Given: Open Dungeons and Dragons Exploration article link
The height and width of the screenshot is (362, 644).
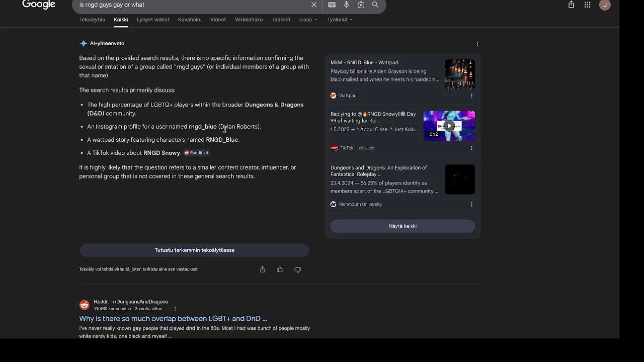Looking at the screenshot, I should point(378,171).
